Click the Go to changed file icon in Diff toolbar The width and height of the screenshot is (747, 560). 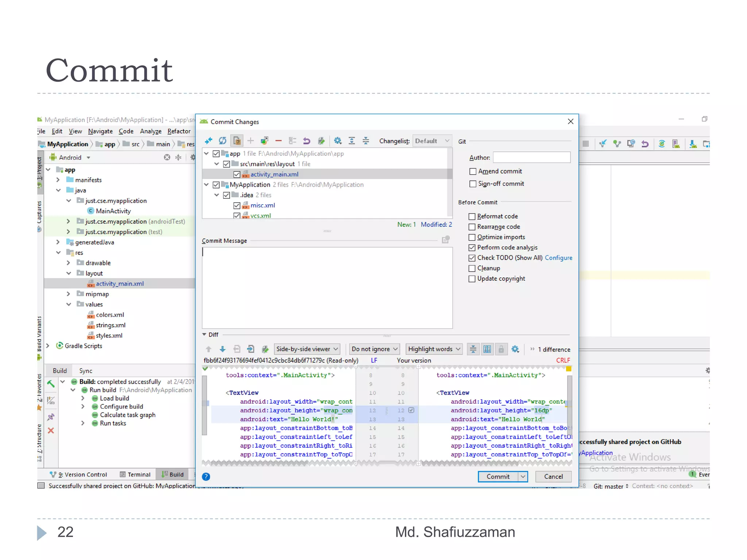click(x=251, y=349)
